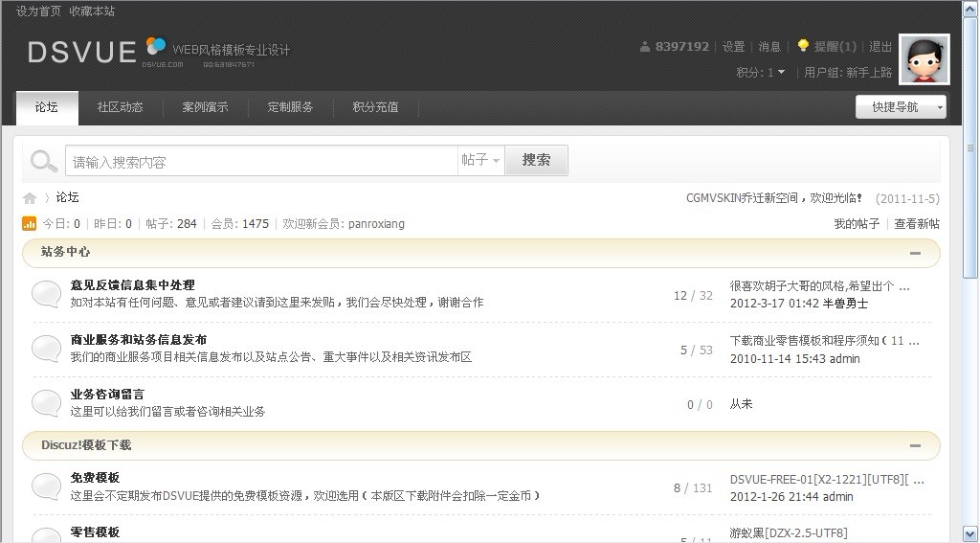Go to the home icon in breadcrumb
This screenshot has width=980, height=543.
[x=30, y=198]
